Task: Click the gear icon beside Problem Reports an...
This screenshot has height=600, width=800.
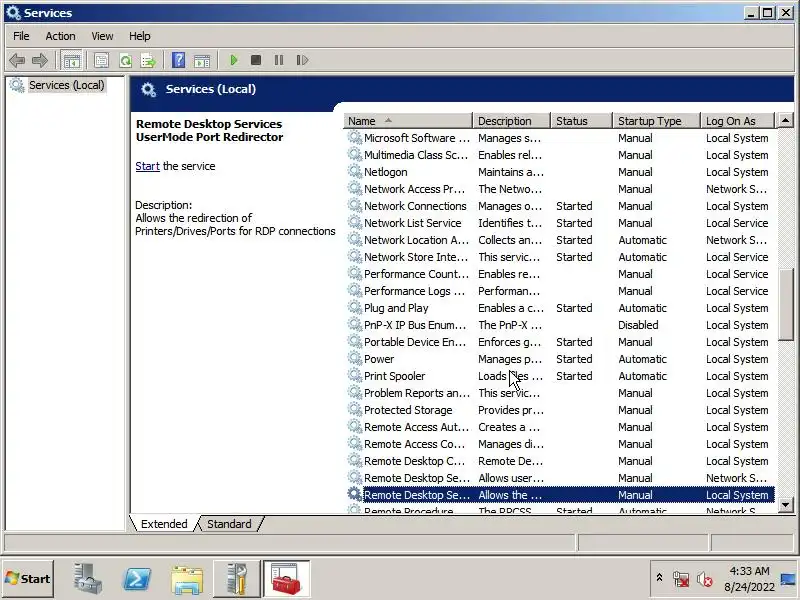Action: pos(355,392)
